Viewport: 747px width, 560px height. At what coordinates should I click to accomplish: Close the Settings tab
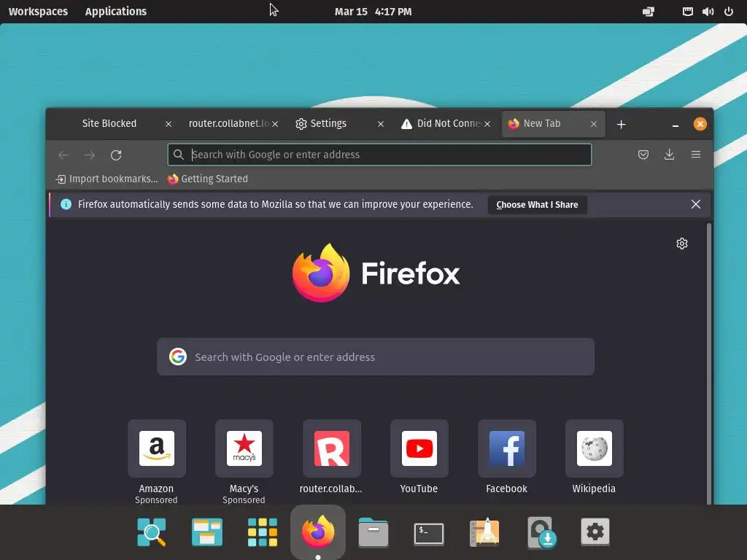381,124
